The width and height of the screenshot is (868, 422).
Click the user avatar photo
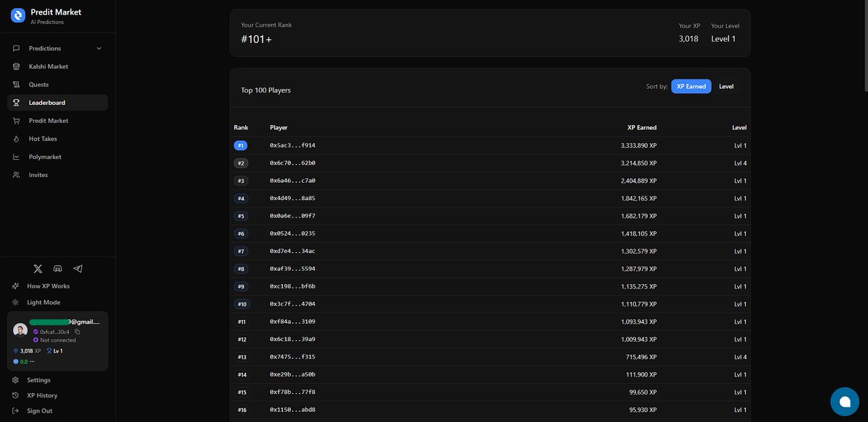pyautogui.click(x=20, y=330)
